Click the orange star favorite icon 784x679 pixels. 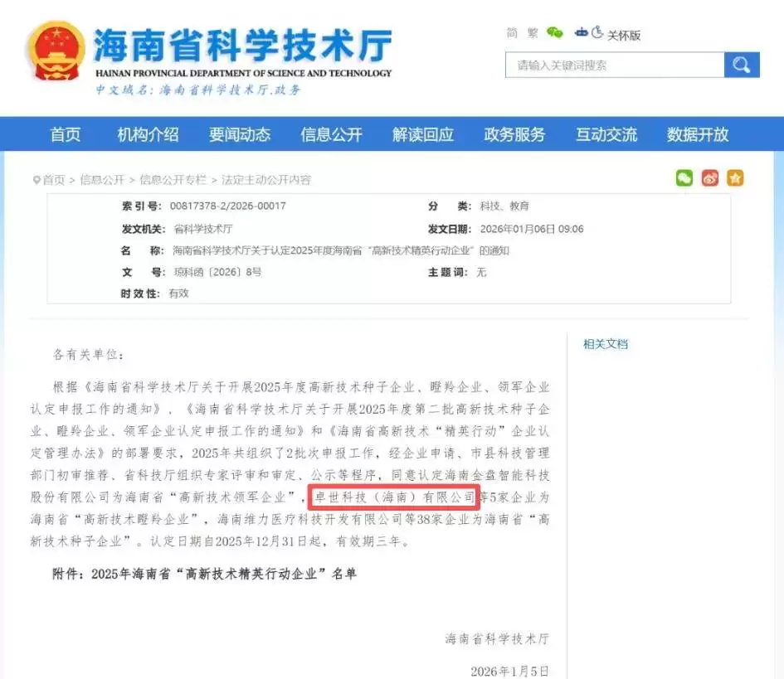pyautogui.click(x=735, y=178)
